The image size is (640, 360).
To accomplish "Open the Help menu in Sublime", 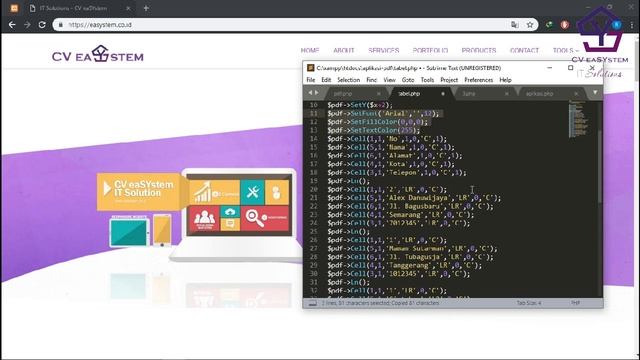I will coord(505,80).
